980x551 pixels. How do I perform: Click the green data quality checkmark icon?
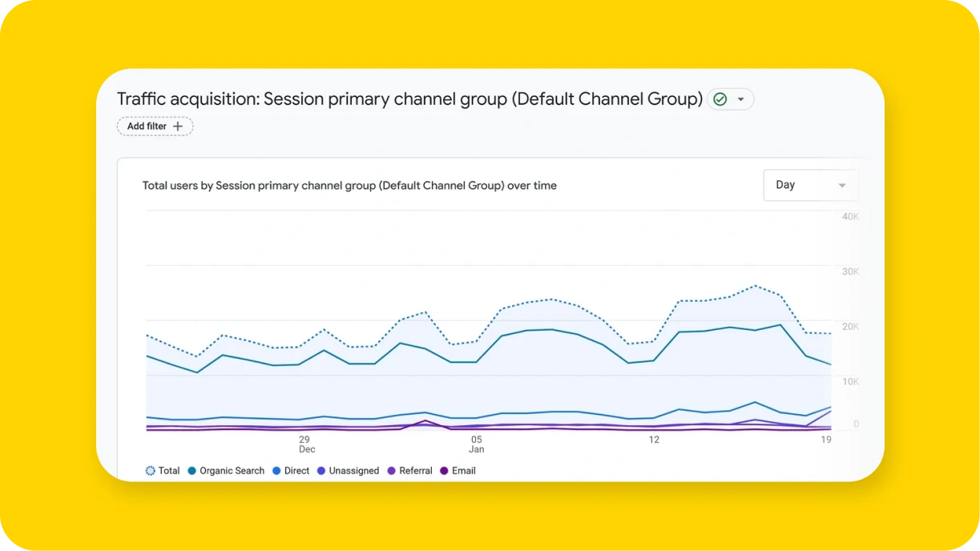720,99
